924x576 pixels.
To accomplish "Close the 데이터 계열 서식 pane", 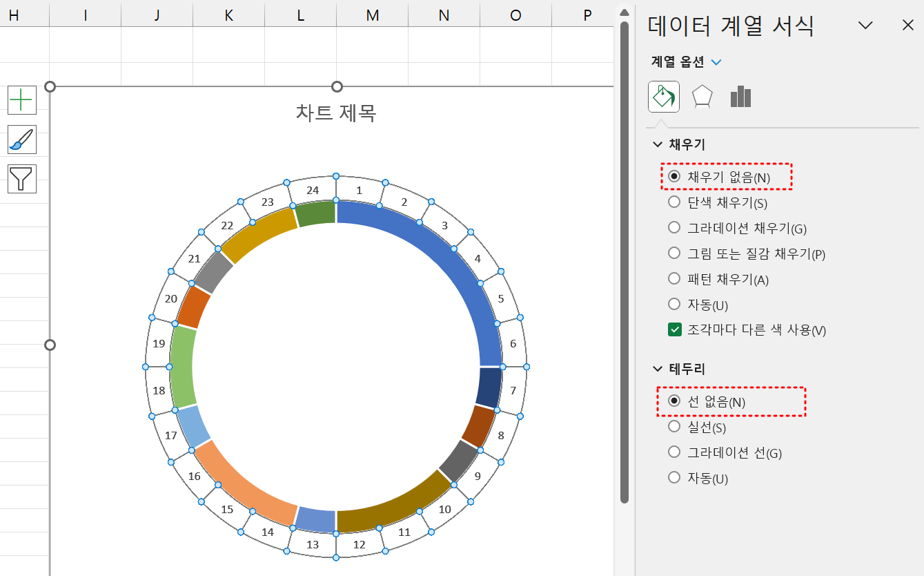I will click(x=907, y=25).
